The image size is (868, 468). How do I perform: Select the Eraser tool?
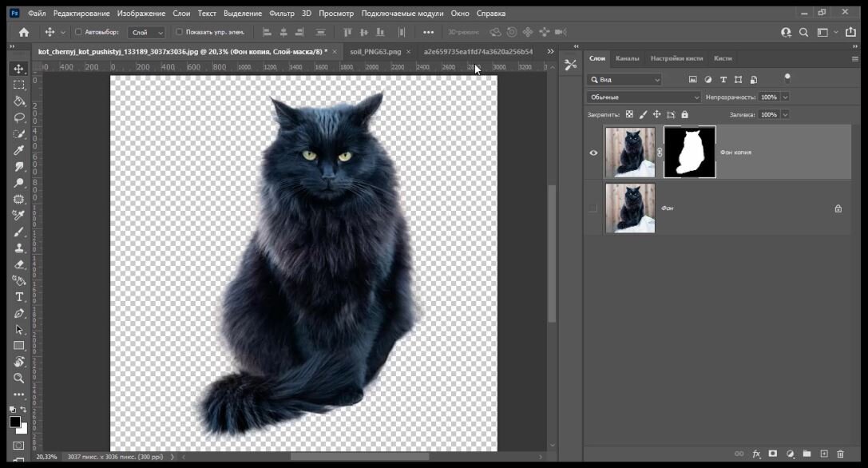19,264
